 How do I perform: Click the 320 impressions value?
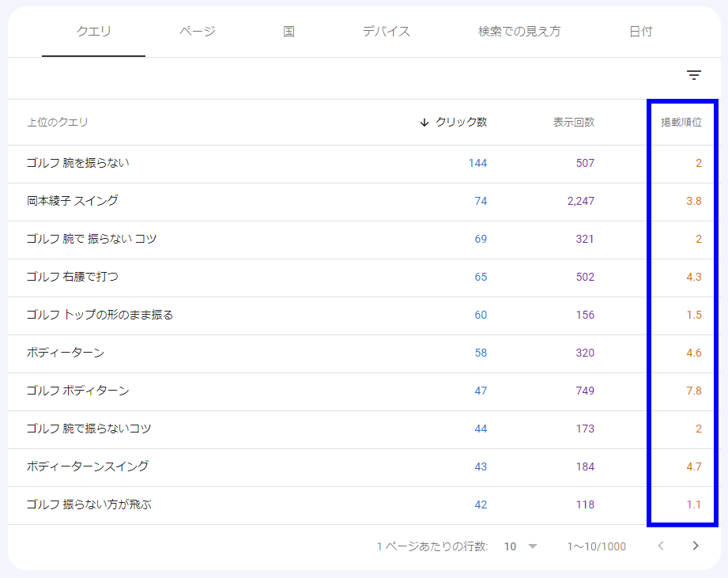(x=585, y=353)
